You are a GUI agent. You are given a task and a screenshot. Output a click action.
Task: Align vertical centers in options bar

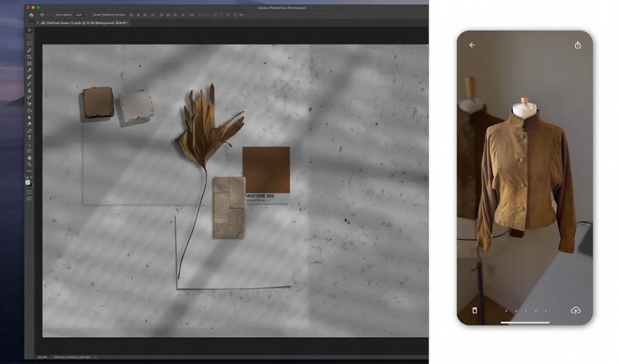168,15
